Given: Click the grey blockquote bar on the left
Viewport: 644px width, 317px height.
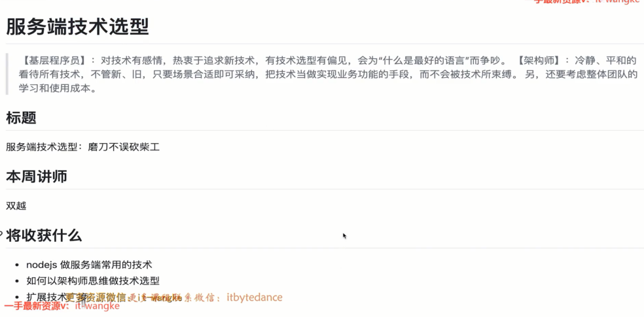Looking at the screenshot, I should tap(7, 75).
